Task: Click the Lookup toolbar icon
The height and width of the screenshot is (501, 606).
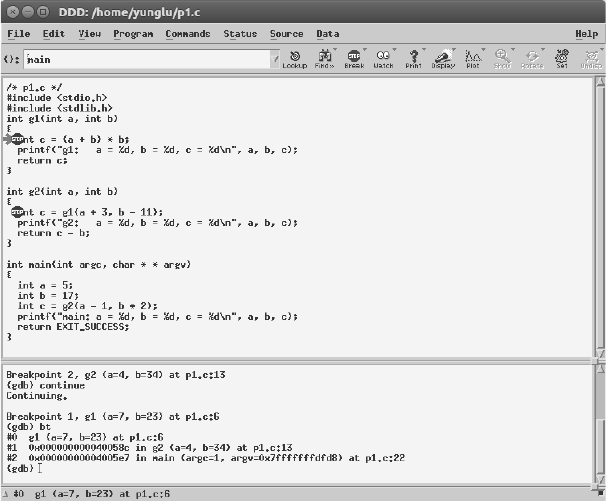Action: 294,60
